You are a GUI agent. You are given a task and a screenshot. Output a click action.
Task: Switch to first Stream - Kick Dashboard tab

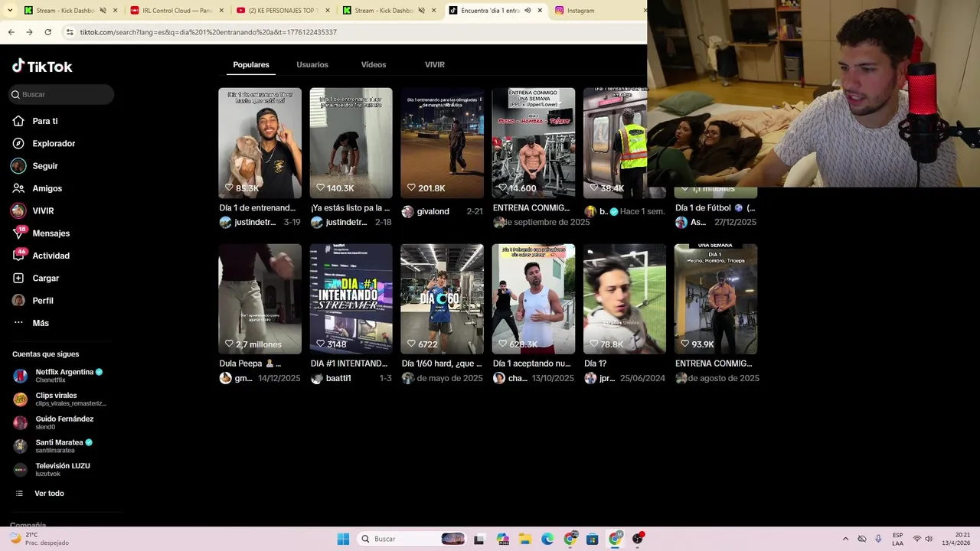point(71,11)
